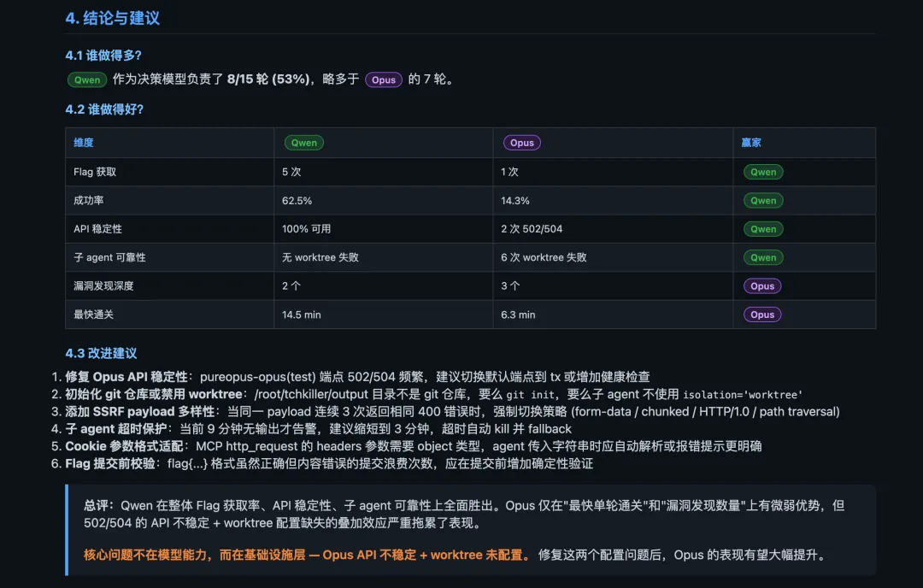The image size is (923, 588).
Task: Click the Opus badge in table header
Action: (521, 143)
